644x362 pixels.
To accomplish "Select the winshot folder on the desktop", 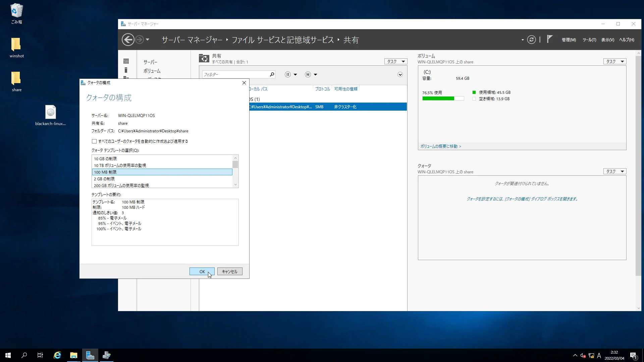I will coord(16,48).
